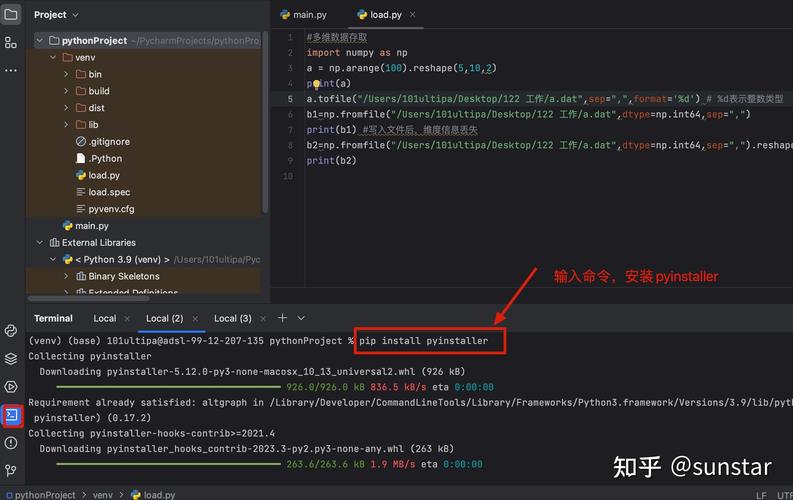The height and width of the screenshot is (500, 793).
Task: Expand the build folder
Action: pyautogui.click(x=66, y=91)
